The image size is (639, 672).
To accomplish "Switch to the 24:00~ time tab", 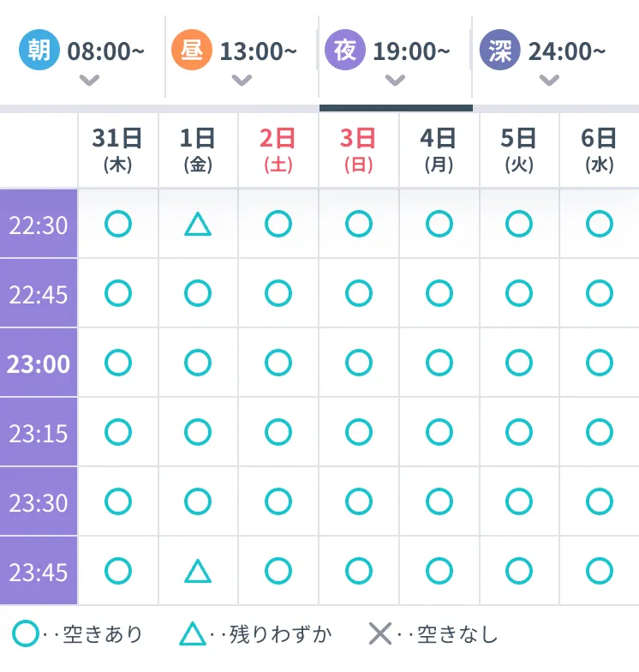I will pos(556,57).
